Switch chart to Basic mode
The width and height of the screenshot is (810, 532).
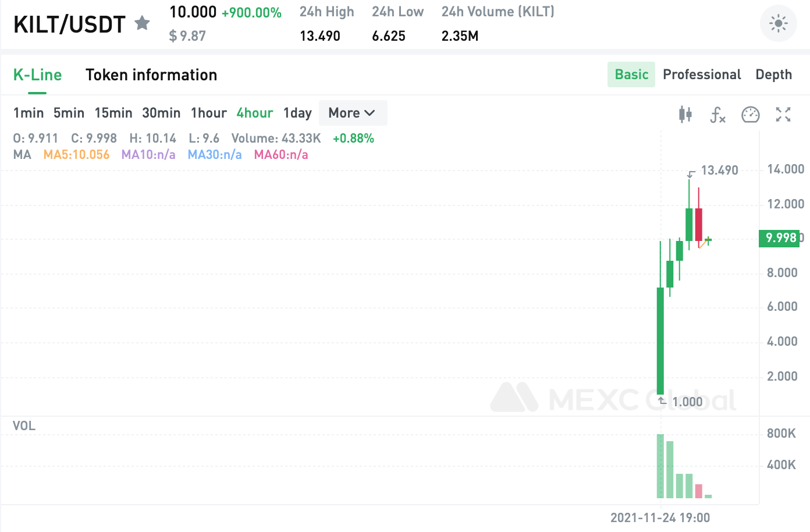(631, 75)
